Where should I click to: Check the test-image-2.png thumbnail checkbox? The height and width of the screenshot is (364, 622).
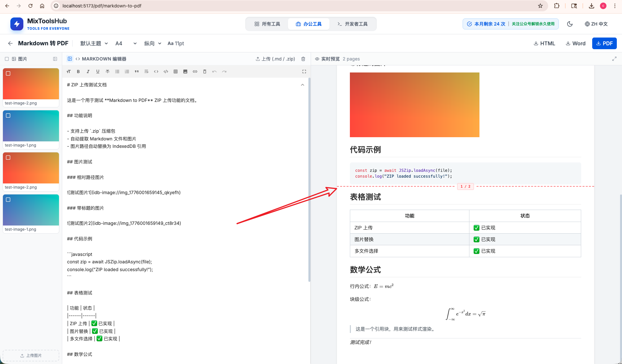(9, 73)
